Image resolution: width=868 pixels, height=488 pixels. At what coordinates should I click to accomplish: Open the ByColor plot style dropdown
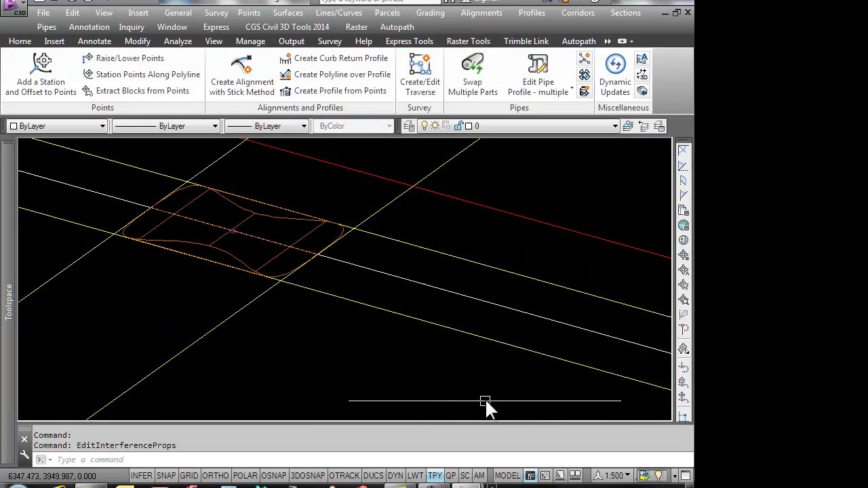389,126
